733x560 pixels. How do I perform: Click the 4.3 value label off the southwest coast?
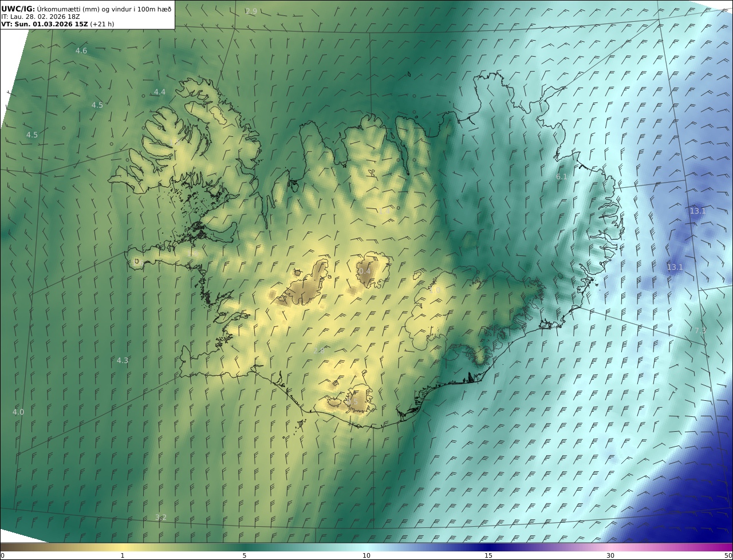click(x=123, y=360)
